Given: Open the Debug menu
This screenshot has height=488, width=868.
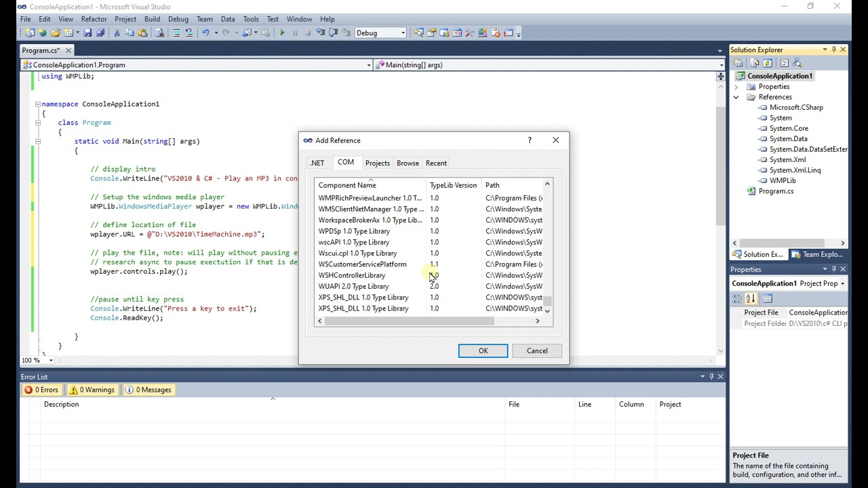Looking at the screenshot, I should [x=178, y=19].
